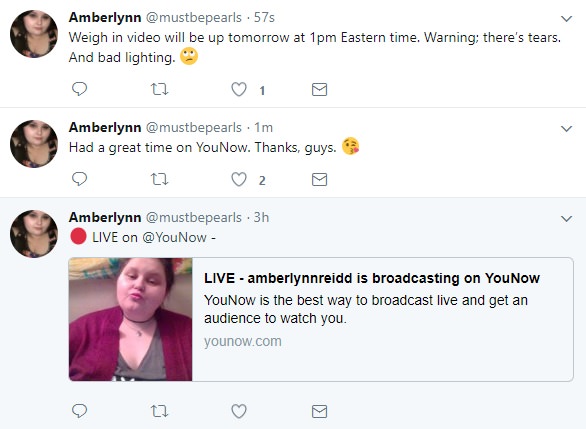Like the weigh-in video tweet
This screenshot has width=586, height=429.
click(239, 89)
